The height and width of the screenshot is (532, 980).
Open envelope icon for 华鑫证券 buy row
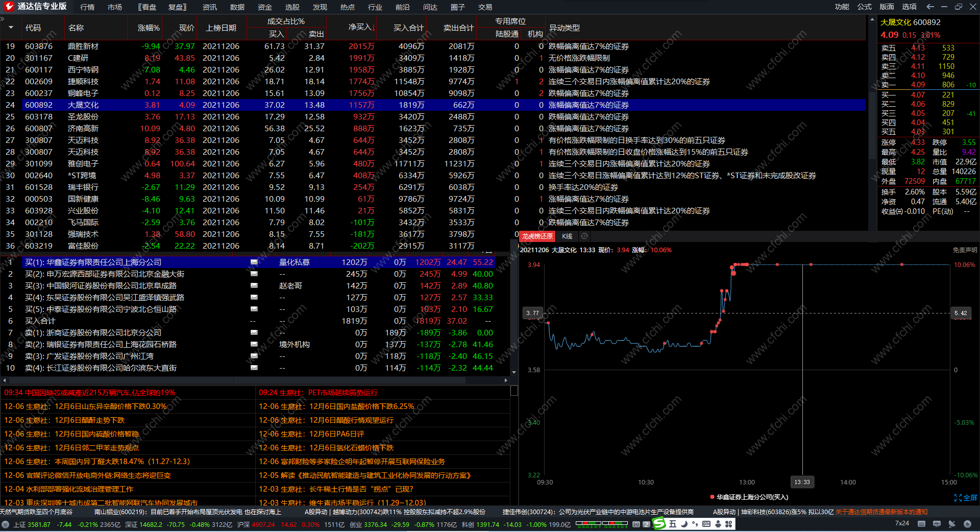254,262
